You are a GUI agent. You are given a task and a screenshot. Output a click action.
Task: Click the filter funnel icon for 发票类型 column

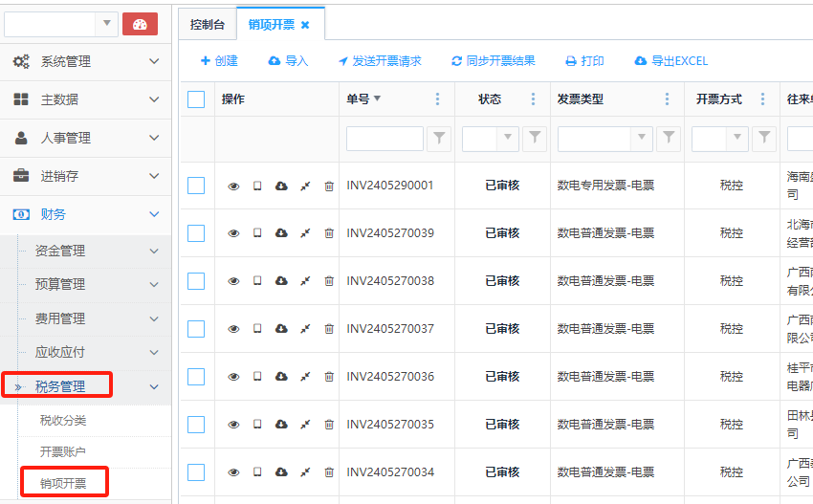coord(669,139)
